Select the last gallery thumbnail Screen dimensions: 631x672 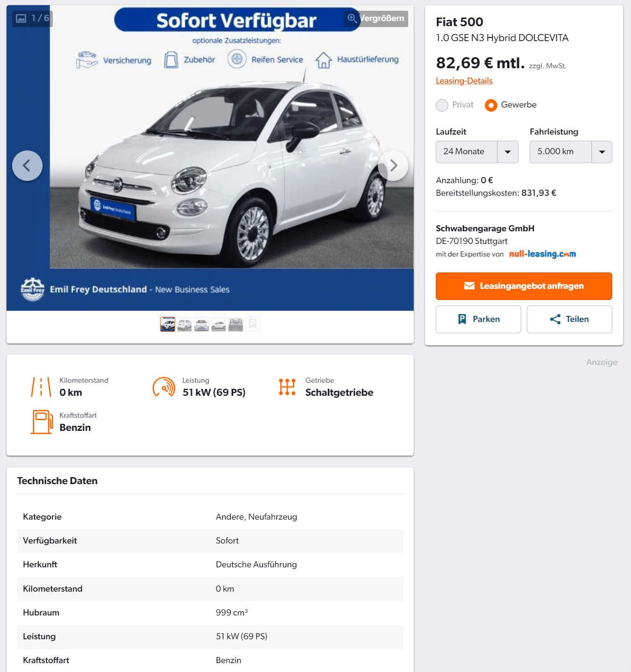[x=253, y=324]
